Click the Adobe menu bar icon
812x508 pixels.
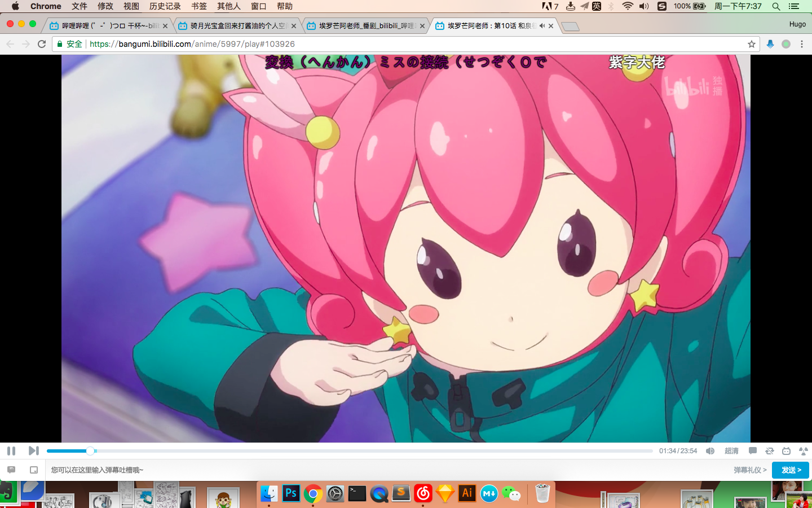[x=550, y=6]
